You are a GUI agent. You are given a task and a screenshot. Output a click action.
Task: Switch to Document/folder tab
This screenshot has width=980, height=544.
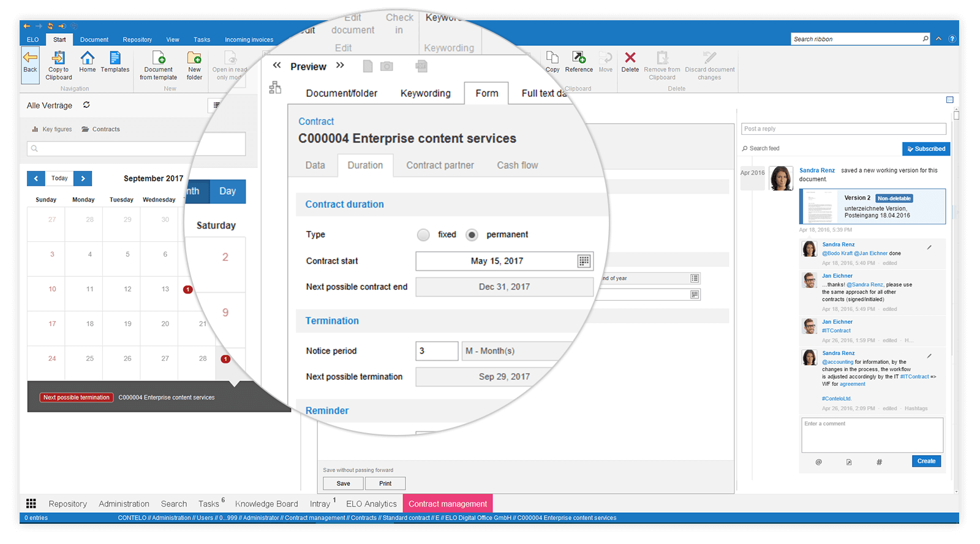pos(342,93)
